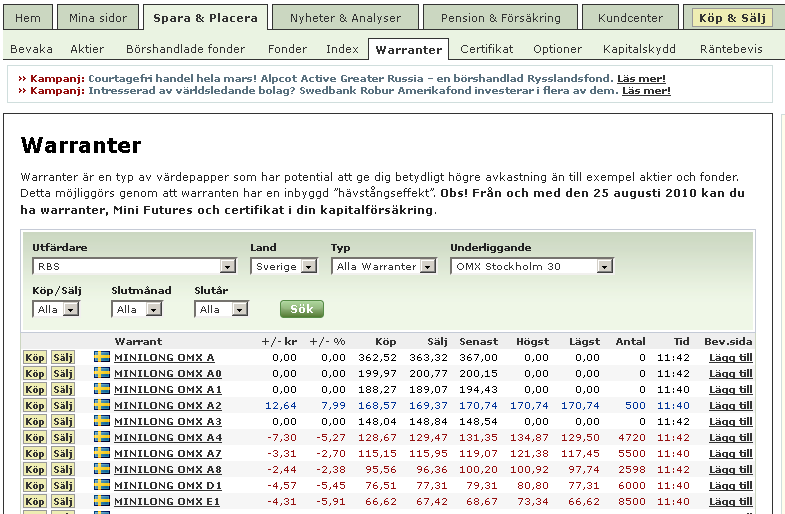Screen dimensions: 785x514
Task: Open the Köp & Sälj tab
Action: [732, 18]
